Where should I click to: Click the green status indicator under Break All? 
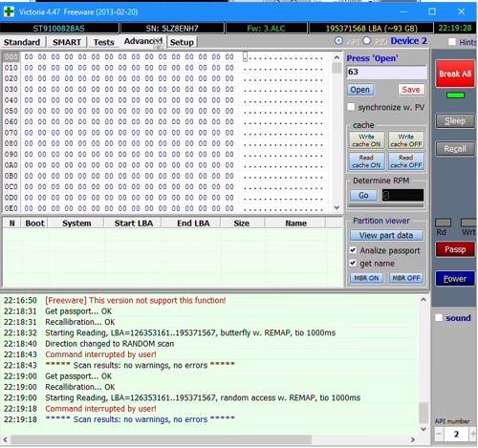pos(455,96)
